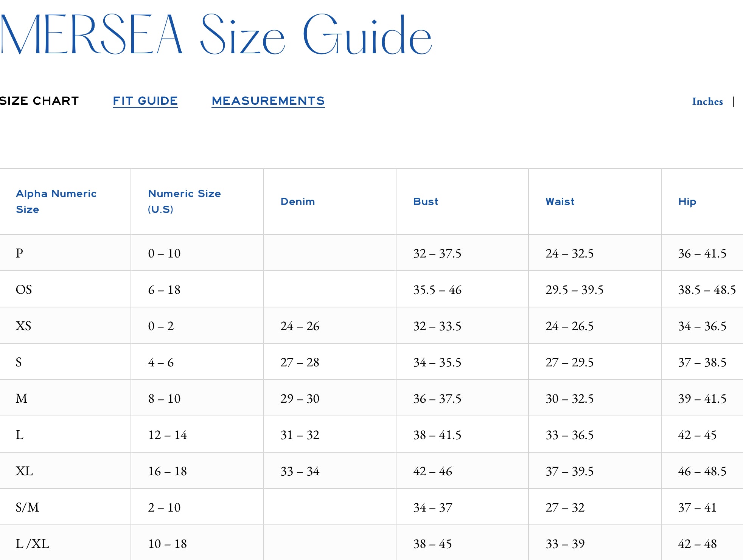Switch to the MEASUREMENTS tab
This screenshot has width=743, height=560.
click(x=268, y=101)
